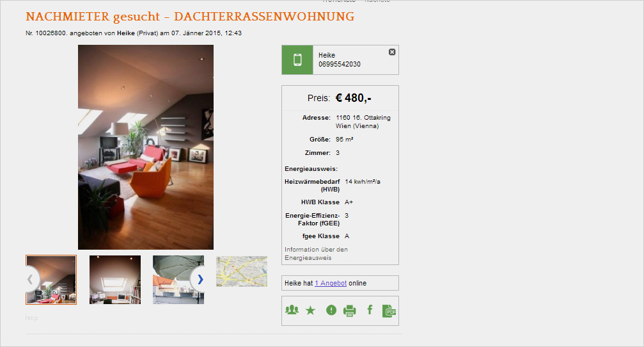Click the large living room photo
Screen dimensions: 644x347
click(146, 147)
